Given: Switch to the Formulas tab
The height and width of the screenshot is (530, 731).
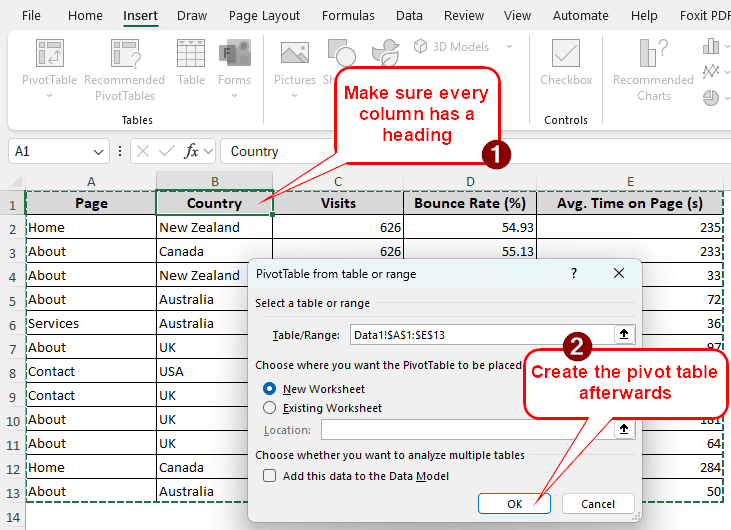Looking at the screenshot, I should [x=347, y=16].
